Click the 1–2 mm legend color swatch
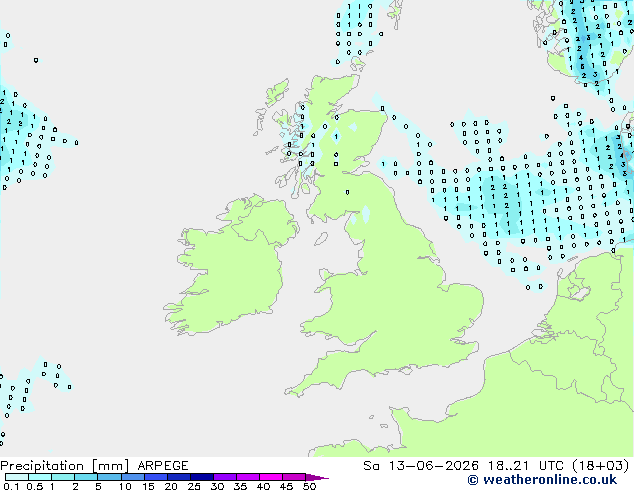Viewport: 634px width, 490px height. click(63, 477)
